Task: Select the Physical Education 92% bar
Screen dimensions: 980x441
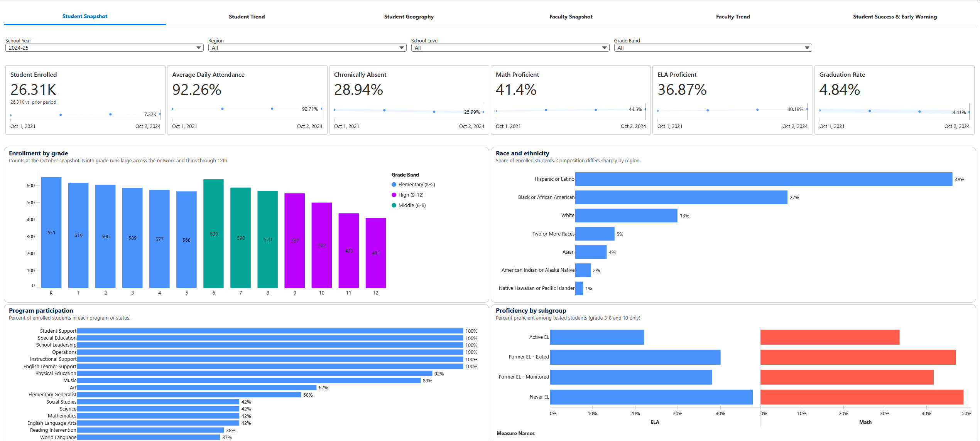Action: (255, 374)
